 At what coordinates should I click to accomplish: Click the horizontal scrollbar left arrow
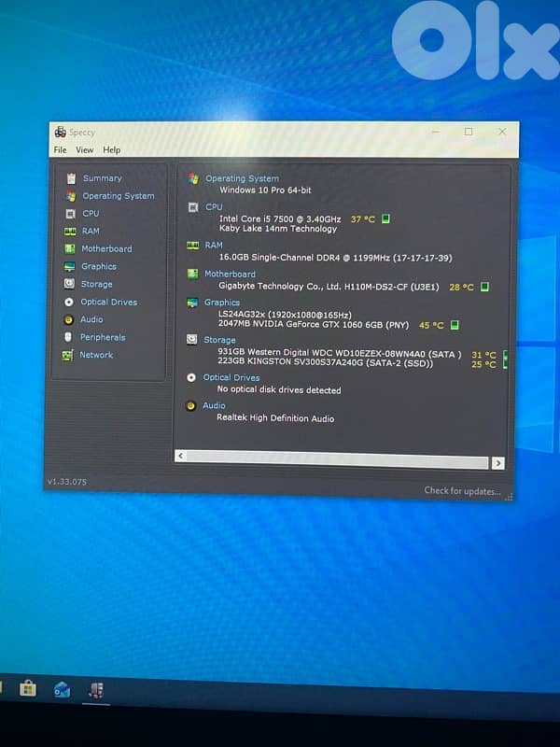tap(180, 456)
